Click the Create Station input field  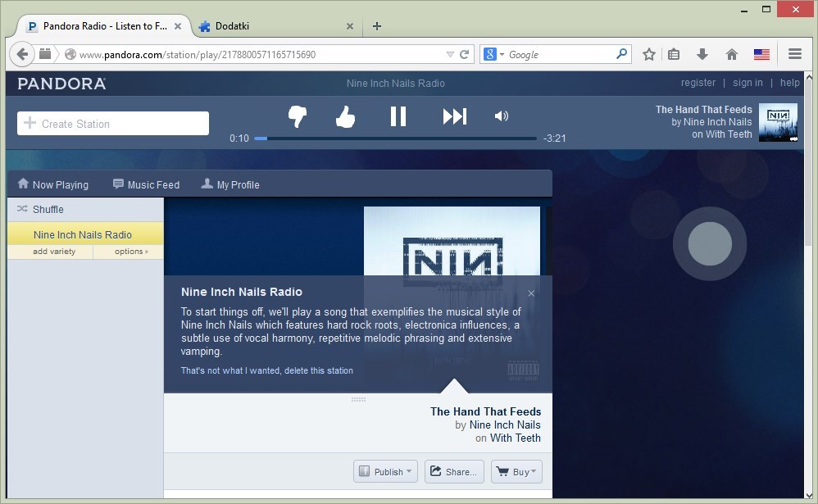pos(113,124)
